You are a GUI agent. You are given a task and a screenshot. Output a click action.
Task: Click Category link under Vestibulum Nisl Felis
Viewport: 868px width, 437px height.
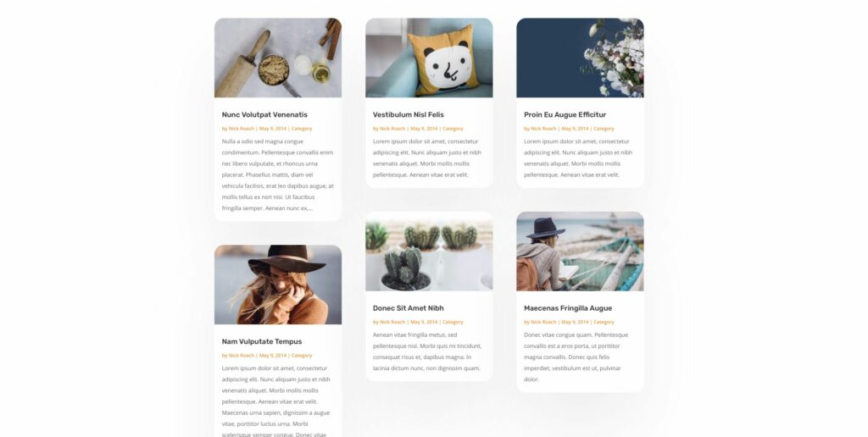[453, 129]
